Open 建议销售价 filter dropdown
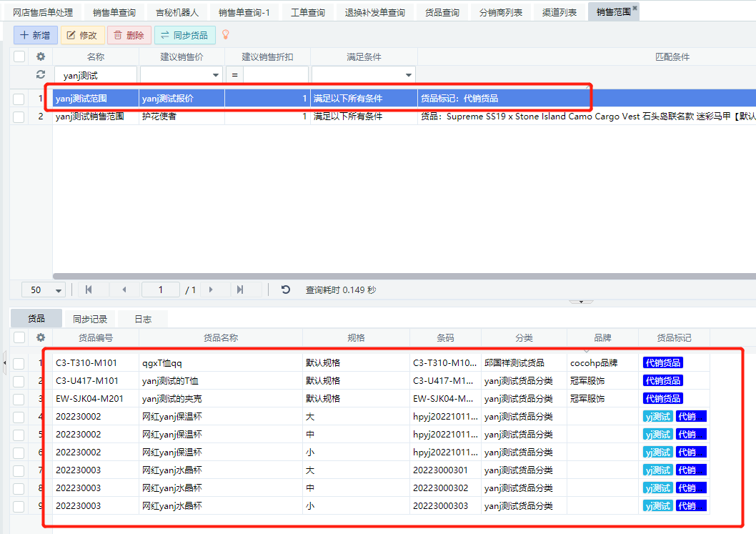Viewport: 756px width, 534px height. coord(217,75)
